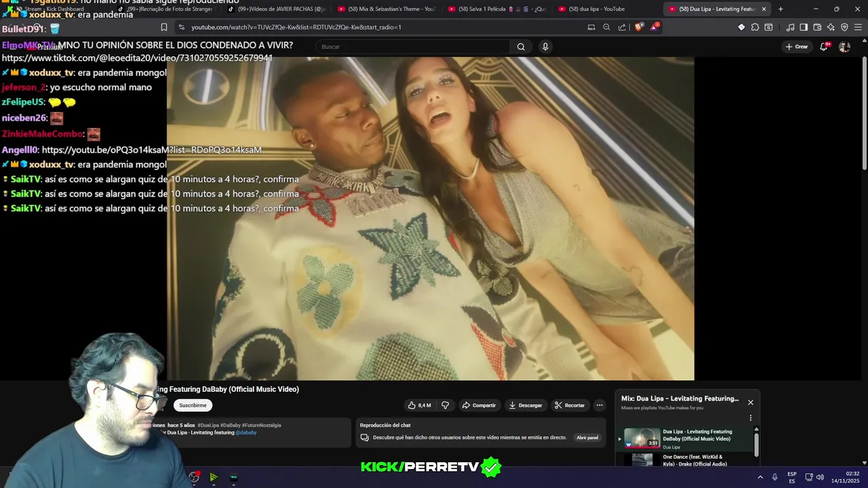
Task: Open site settings icon beside URL
Action: [181, 27]
